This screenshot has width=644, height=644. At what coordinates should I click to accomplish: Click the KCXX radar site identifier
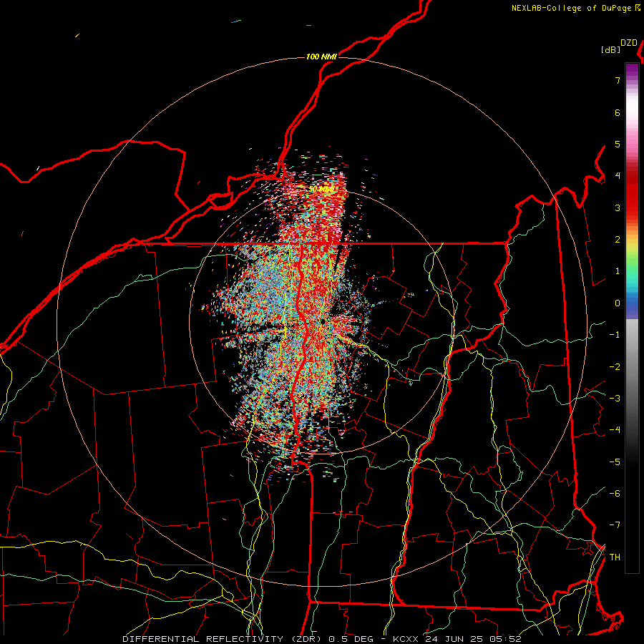[406, 639]
